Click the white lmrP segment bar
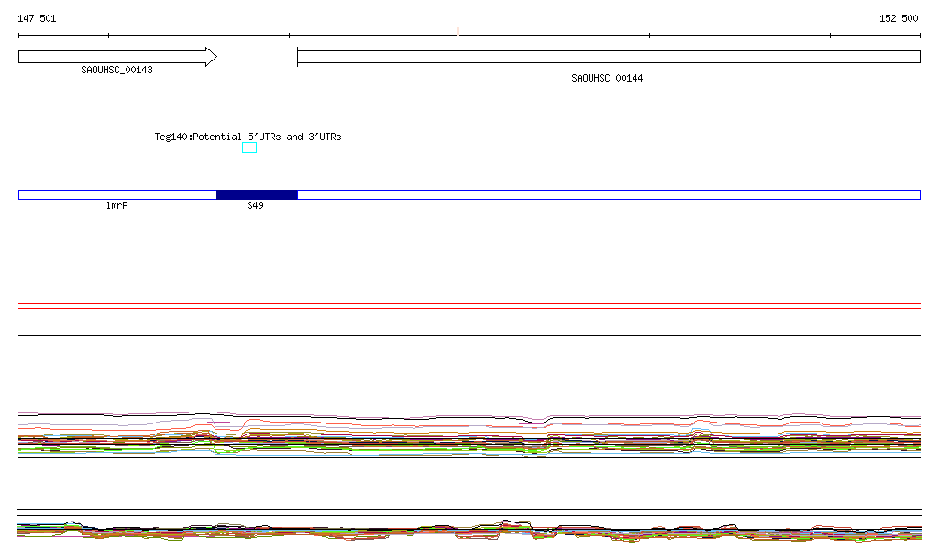This screenshot has width=939, height=560. 116,194
